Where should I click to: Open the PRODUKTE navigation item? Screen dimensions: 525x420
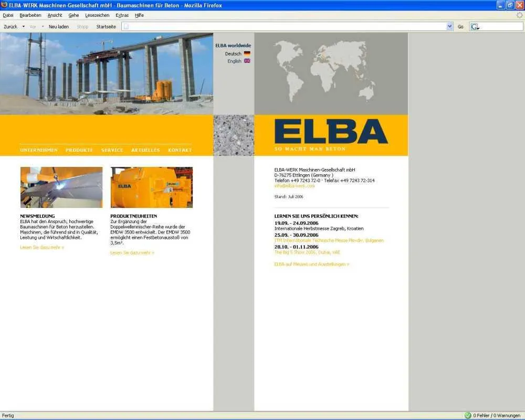(x=79, y=150)
